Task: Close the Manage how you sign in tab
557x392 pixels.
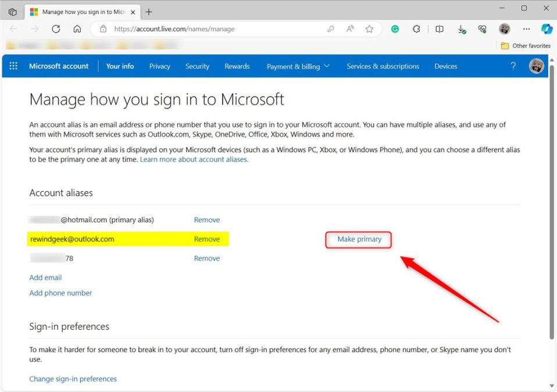Action: [x=133, y=12]
